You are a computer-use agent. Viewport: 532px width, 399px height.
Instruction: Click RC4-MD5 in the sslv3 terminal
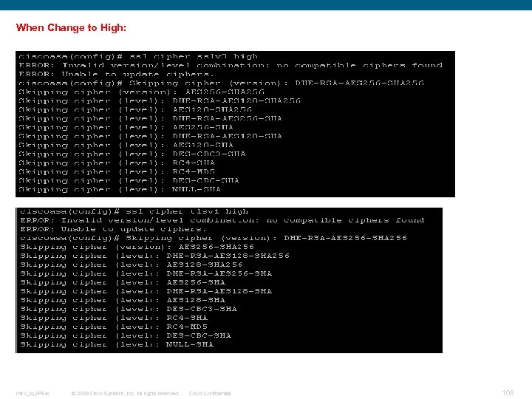click(x=194, y=171)
